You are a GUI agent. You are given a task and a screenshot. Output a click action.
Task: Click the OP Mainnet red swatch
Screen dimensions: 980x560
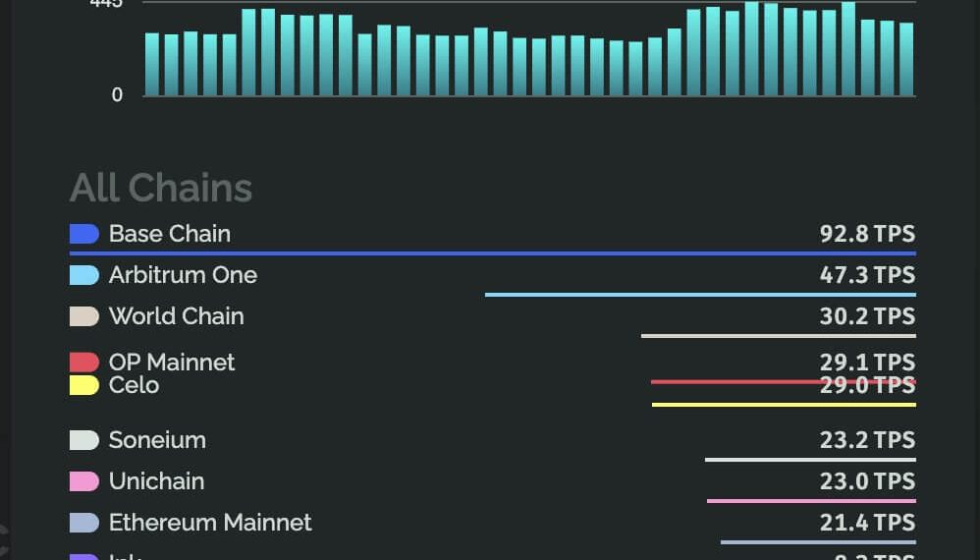tap(84, 363)
